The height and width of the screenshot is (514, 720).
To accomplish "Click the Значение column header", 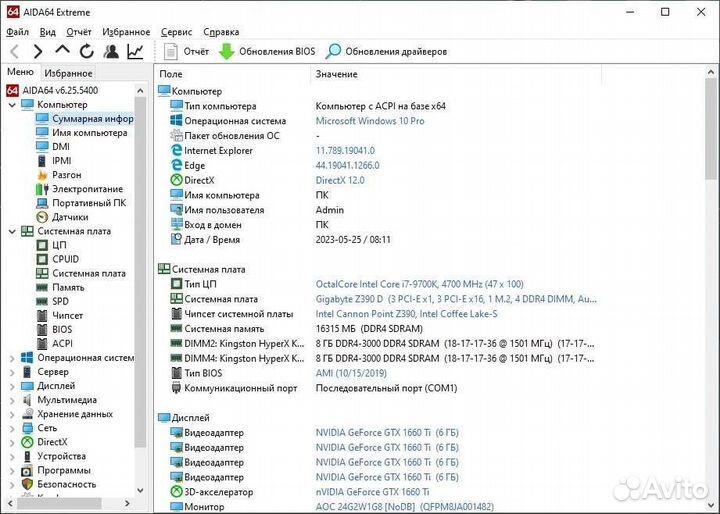I will click(x=336, y=74).
